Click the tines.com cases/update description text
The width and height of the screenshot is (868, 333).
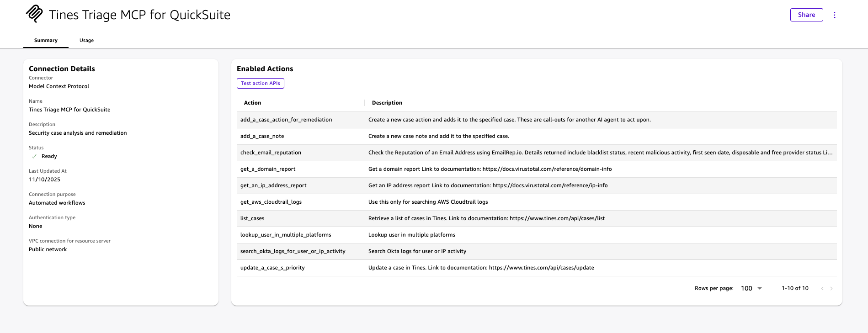point(481,268)
